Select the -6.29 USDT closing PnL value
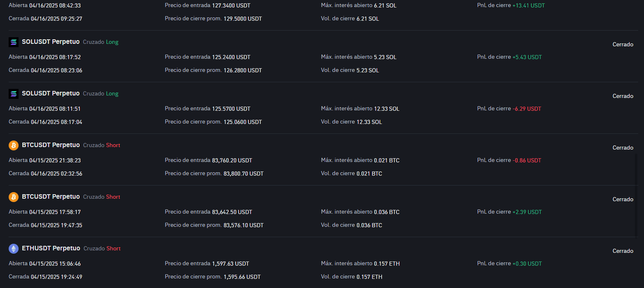The image size is (644, 288). (x=527, y=109)
